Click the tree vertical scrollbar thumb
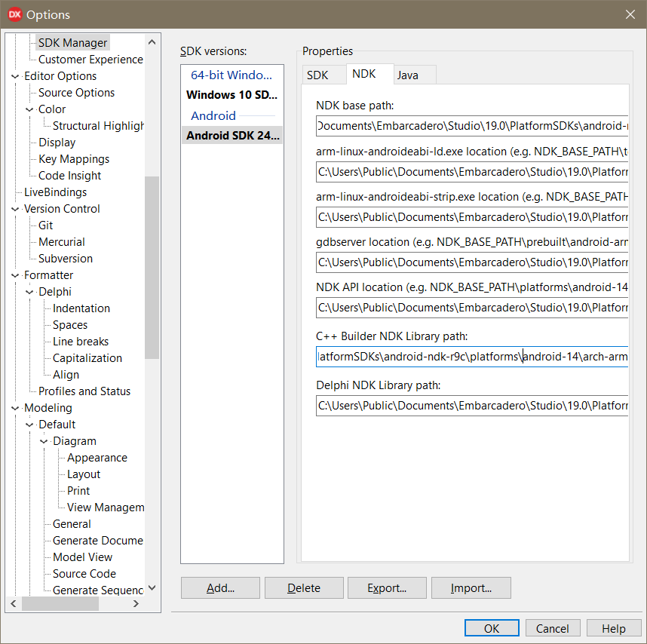 click(x=152, y=268)
